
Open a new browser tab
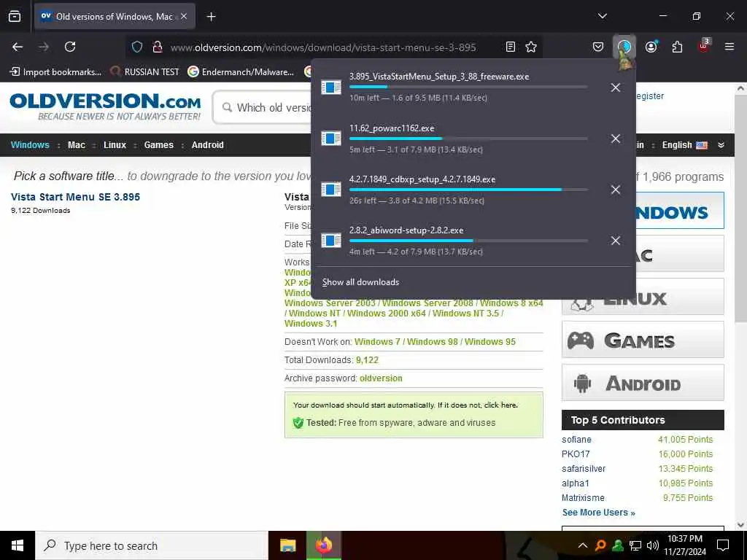(x=212, y=17)
